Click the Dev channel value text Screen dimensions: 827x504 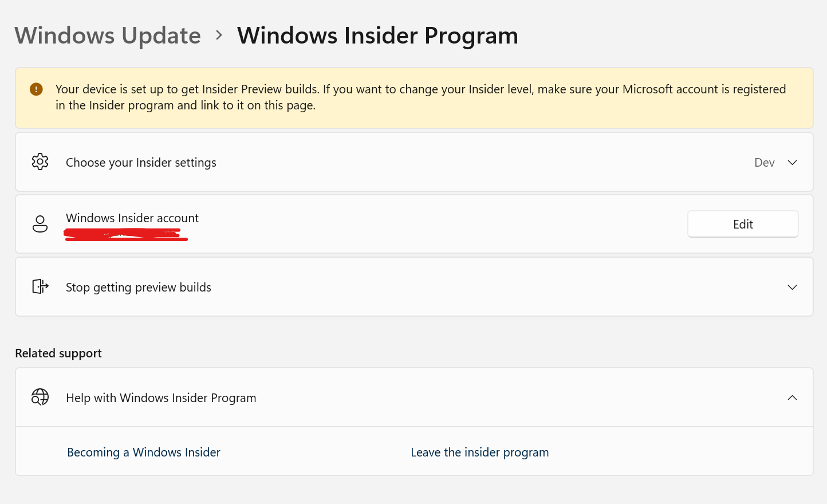coord(765,163)
